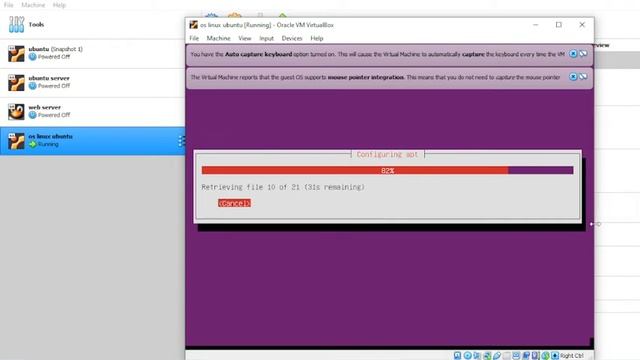Select the ubuntu server machine entry
Image resolution: width=640 pixels, height=360 pixels.
(x=93, y=83)
